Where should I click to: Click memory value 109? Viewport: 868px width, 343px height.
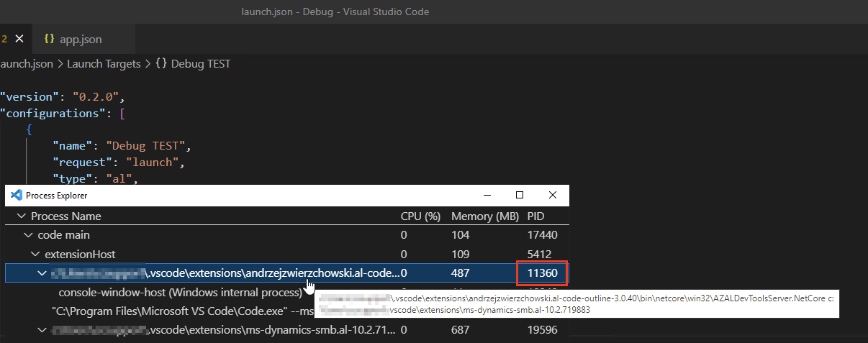click(461, 254)
